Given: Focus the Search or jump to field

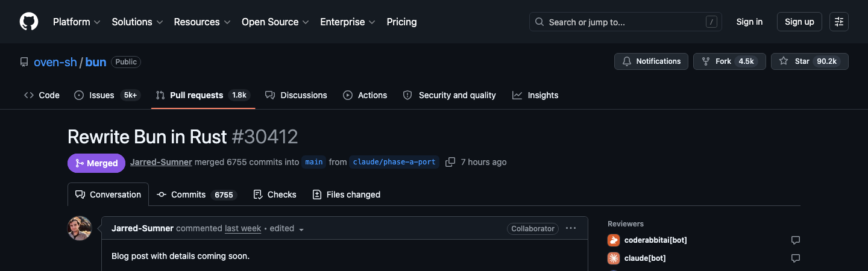Looking at the screenshot, I should click(x=626, y=22).
